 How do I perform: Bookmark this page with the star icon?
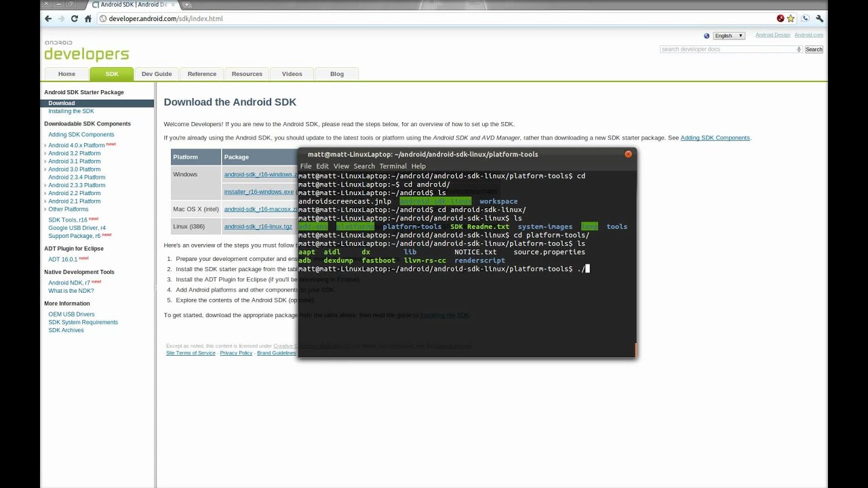pyautogui.click(x=791, y=19)
